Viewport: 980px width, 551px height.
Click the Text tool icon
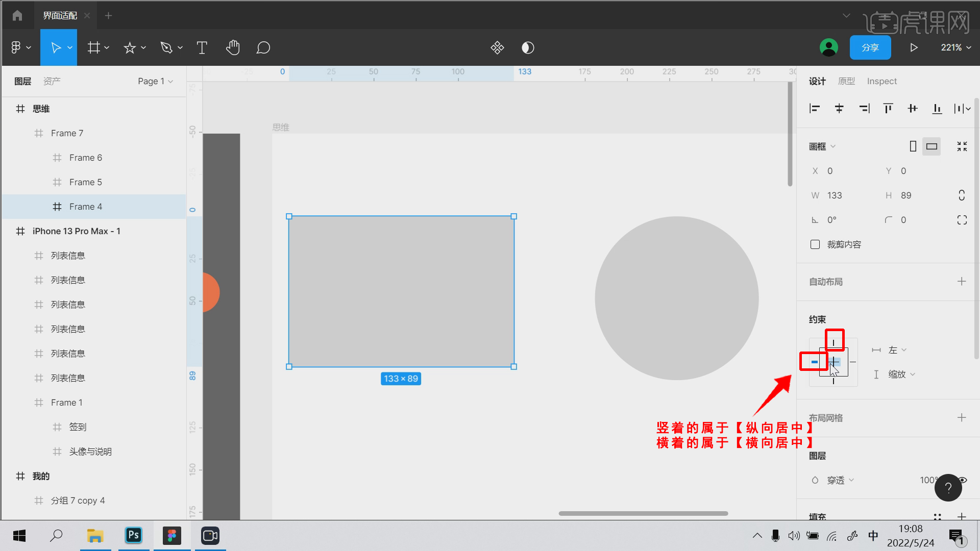coord(202,48)
